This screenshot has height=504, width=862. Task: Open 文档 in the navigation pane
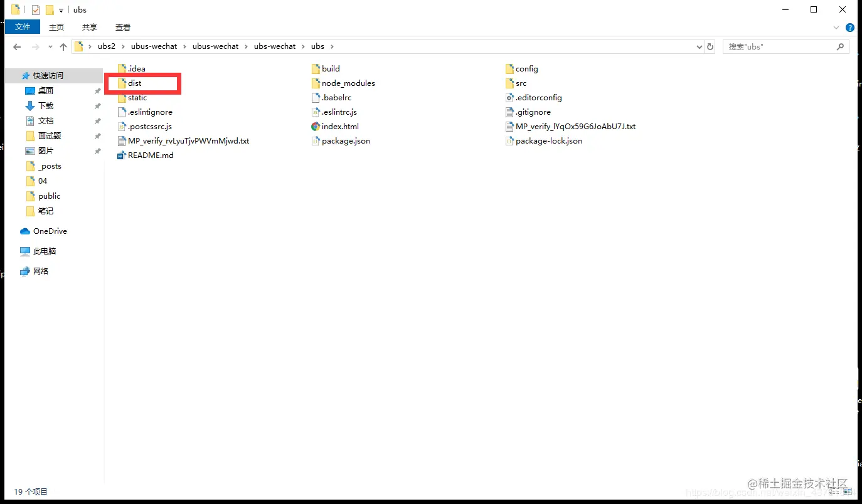46,120
